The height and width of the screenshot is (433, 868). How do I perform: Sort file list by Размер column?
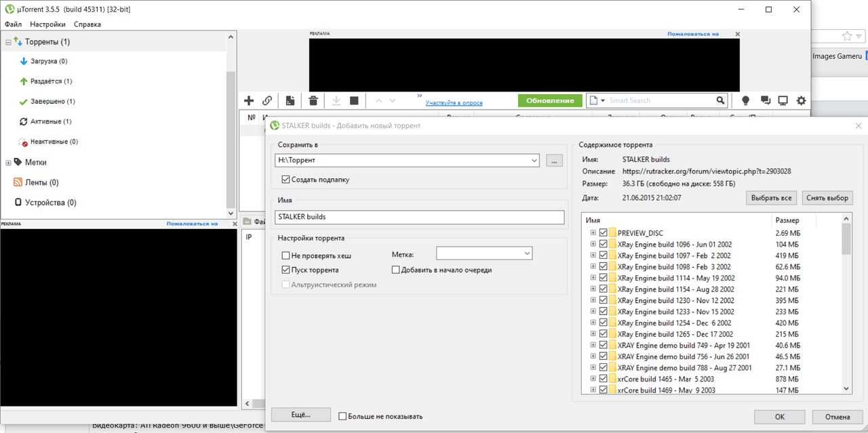793,220
